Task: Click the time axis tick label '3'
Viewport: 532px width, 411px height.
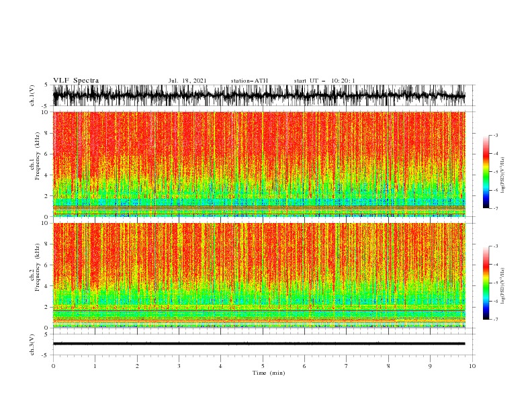Action: click(x=179, y=366)
